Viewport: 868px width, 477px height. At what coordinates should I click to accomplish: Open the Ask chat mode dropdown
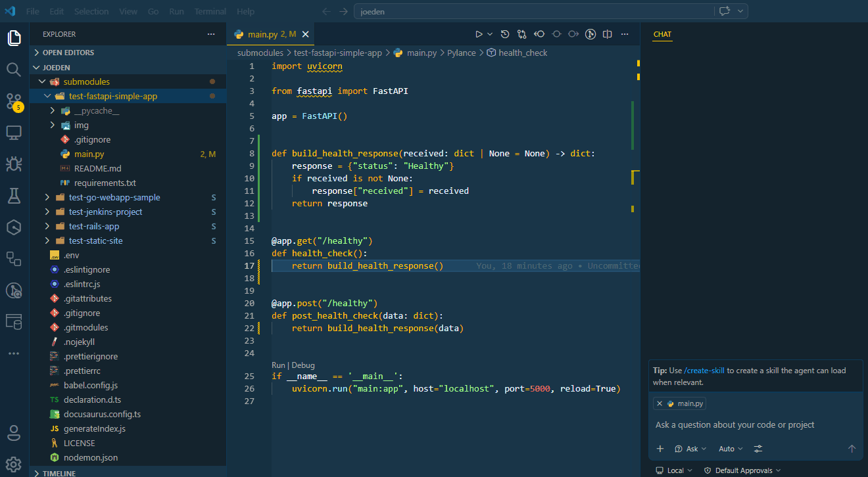point(690,449)
